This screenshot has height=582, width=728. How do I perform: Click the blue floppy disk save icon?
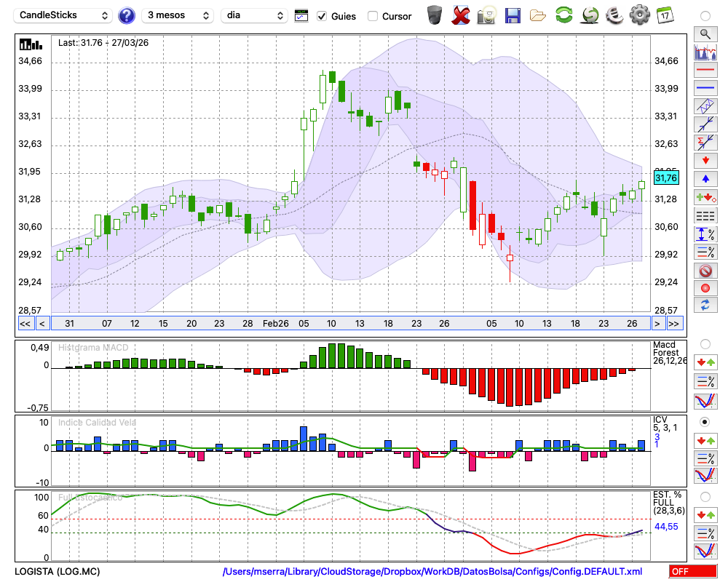pos(513,15)
